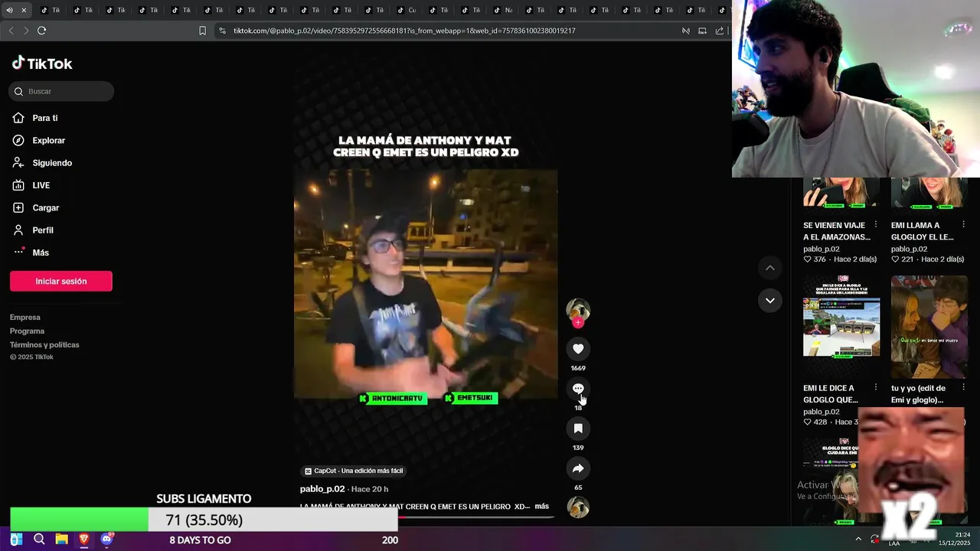This screenshot has width=980, height=551.
Task: Go to next video with down arrow
Action: [x=770, y=300]
